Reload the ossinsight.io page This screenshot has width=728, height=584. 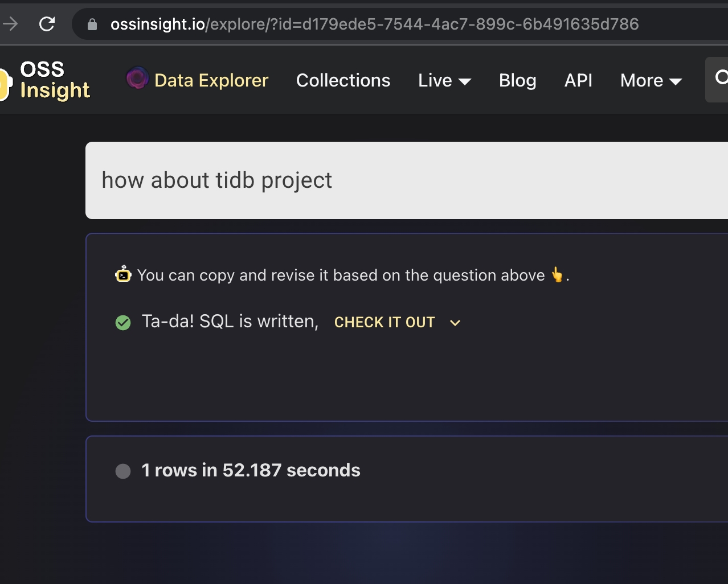coord(47,23)
